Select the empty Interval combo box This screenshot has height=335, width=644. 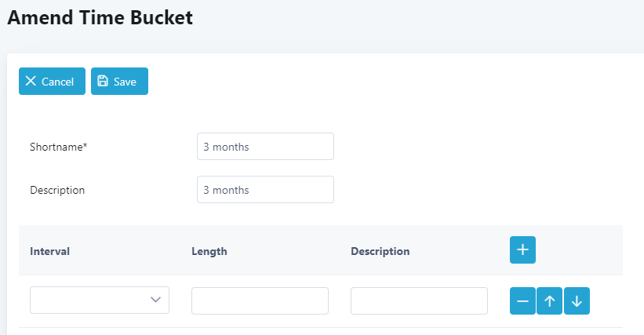100,300
